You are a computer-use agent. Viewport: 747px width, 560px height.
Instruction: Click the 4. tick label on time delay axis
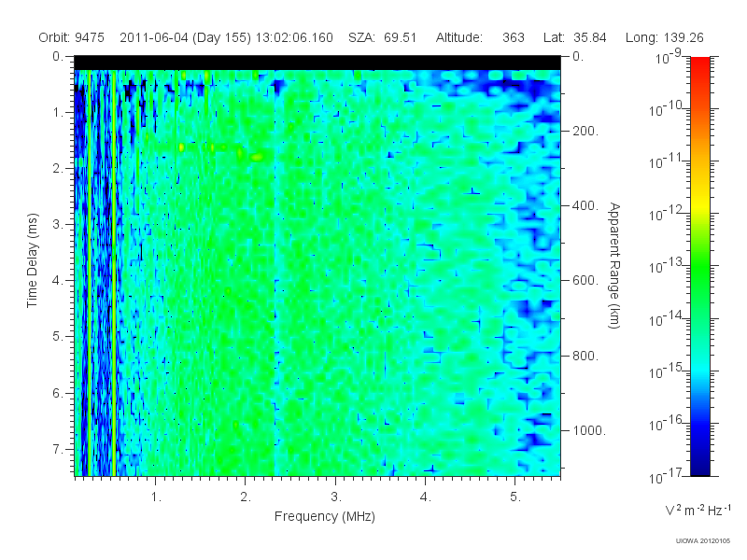tap(57, 281)
